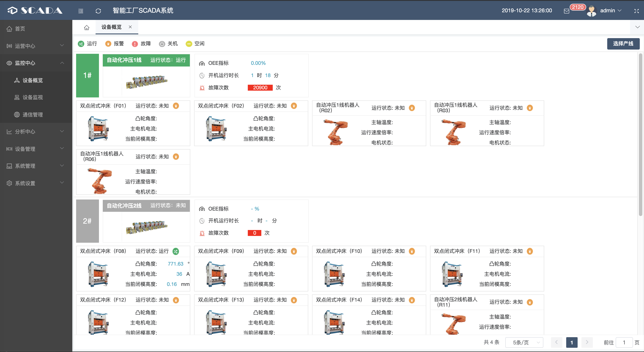
Task: Click the 故障 status legend icon
Action: pos(135,44)
